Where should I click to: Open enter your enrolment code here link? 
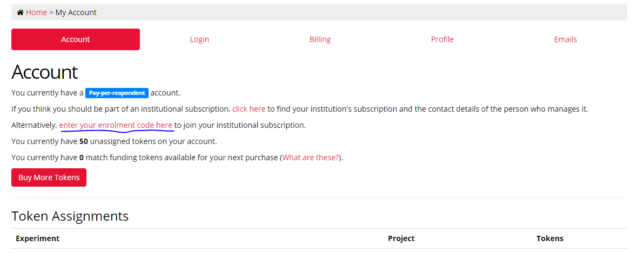point(116,125)
